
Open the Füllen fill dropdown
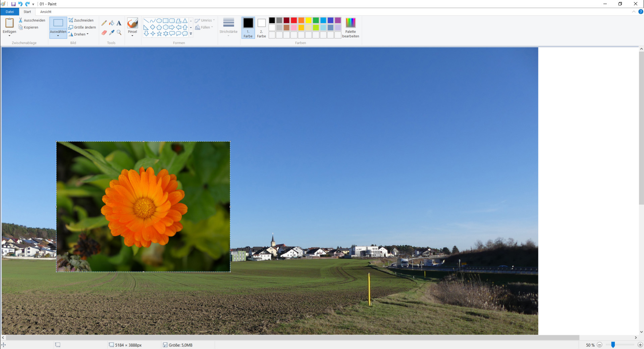pyautogui.click(x=204, y=28)
